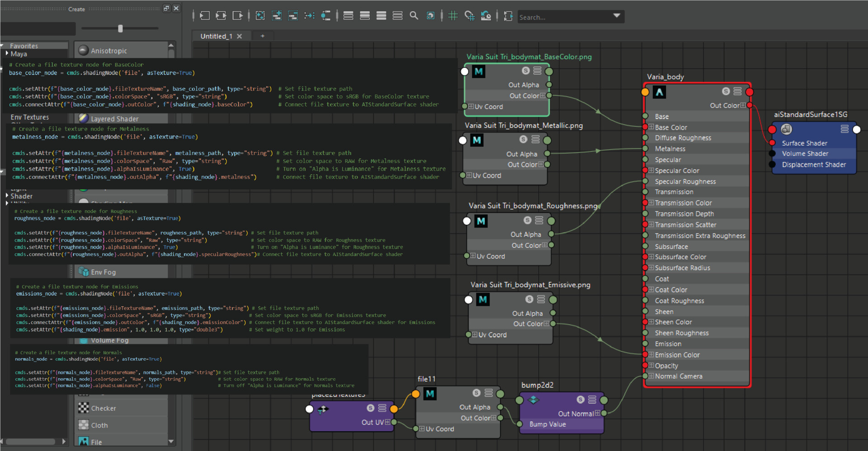The image size is (868, 451).
Task: Select Cloth texture from the create list
Action: 99,425
